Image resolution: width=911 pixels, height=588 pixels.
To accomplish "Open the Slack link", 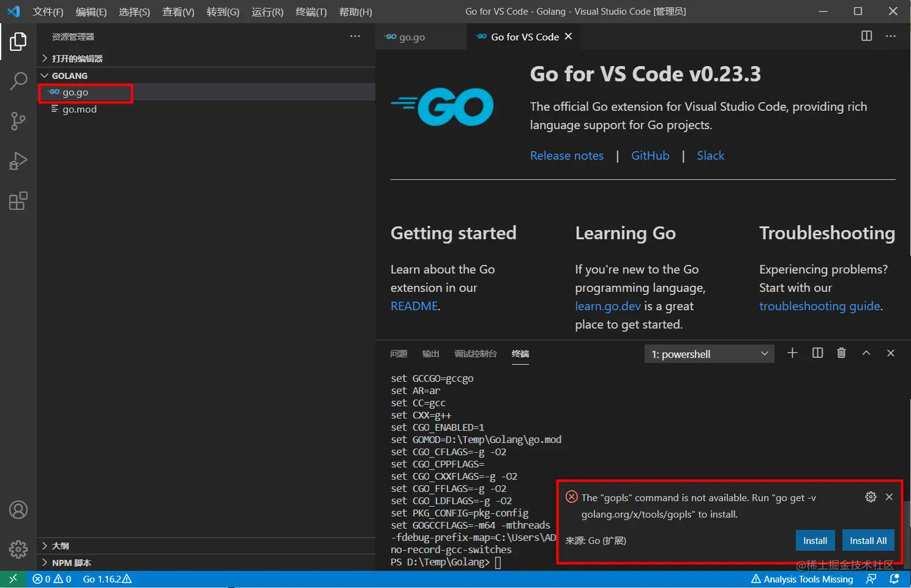I will pyautogui.click(x=710, y=155).
